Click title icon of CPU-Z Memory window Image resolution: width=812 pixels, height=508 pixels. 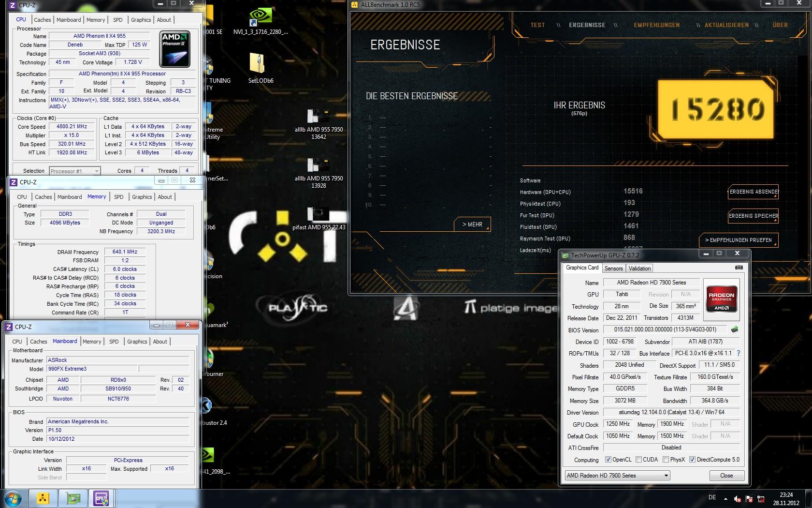coord(14,182)
